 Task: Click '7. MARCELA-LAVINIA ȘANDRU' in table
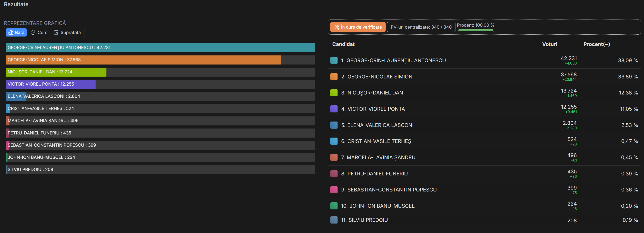pos(378,157)
